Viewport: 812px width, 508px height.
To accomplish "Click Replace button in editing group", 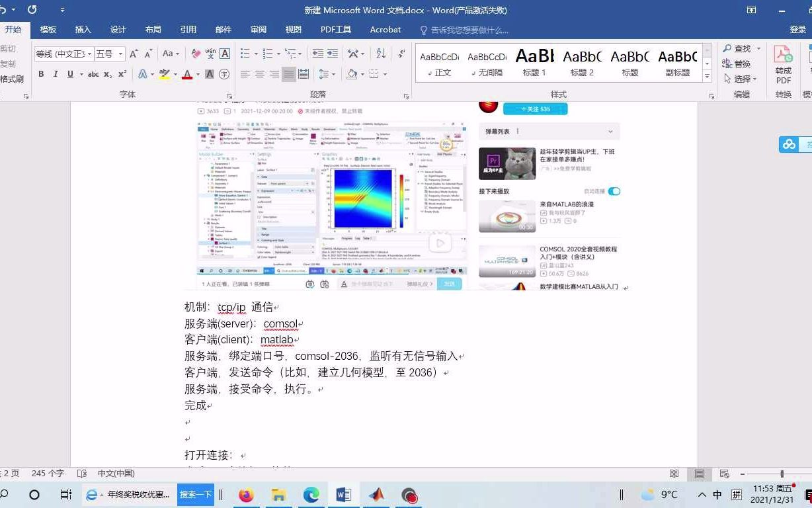I will click(x=737, y=63).
